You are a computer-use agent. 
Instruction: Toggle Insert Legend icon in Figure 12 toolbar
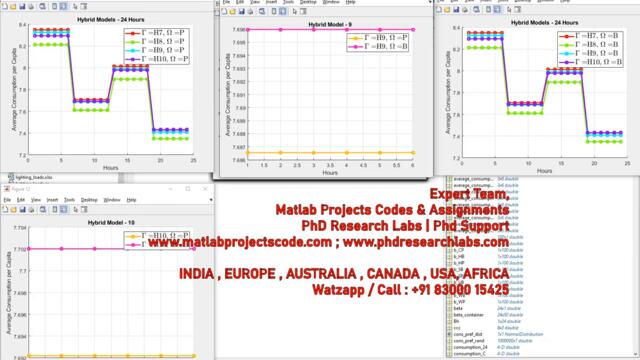coord(64,209)
